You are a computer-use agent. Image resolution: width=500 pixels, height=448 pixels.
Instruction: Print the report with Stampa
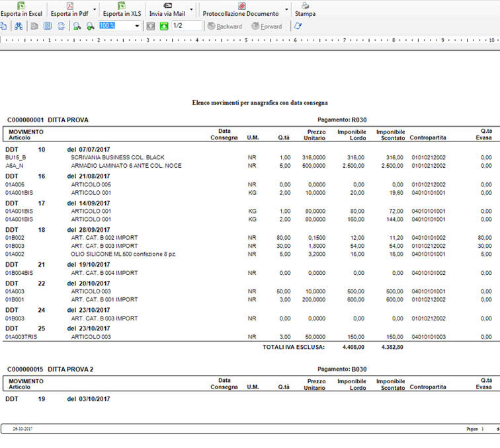coord(305,9)
